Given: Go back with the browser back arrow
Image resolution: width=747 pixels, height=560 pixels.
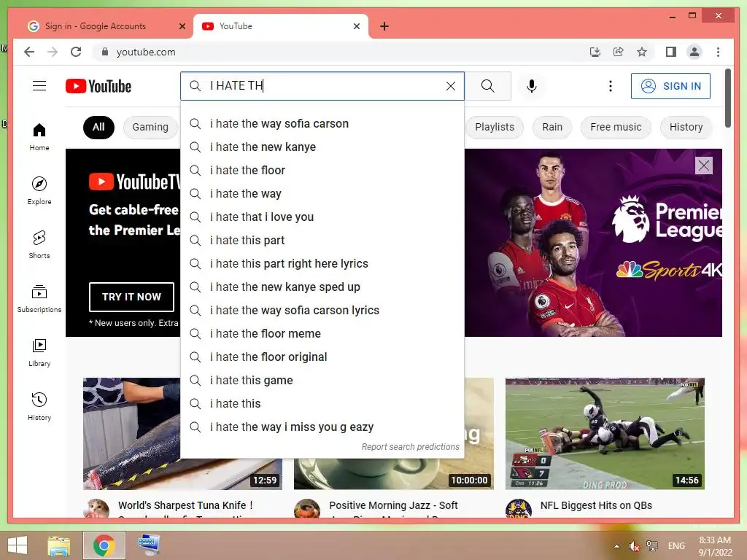Looking at the screenshot, I should pos(29,52).
